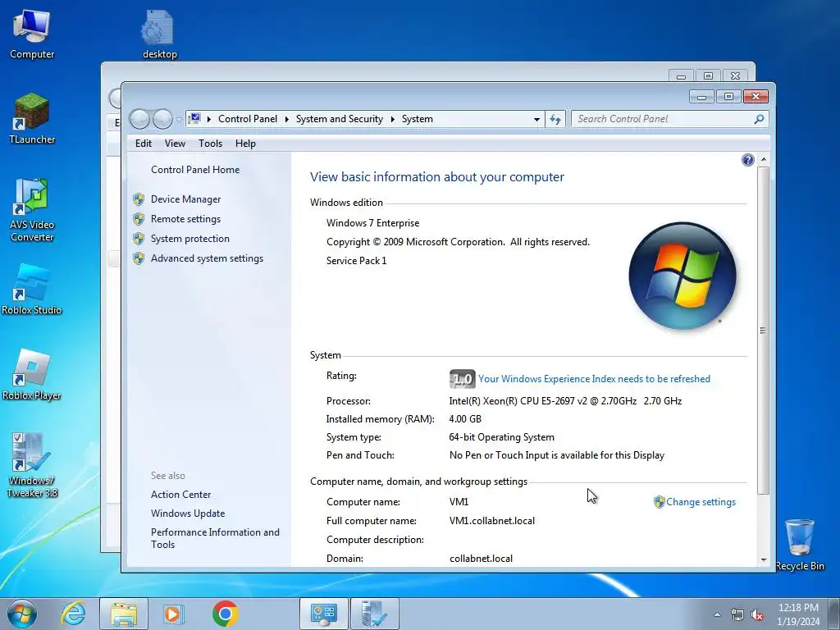The width and height of the screenshot is (840, 630).
Task: Expand arrow after System and Security breadcrumb
Action: (x=393, y=119)
